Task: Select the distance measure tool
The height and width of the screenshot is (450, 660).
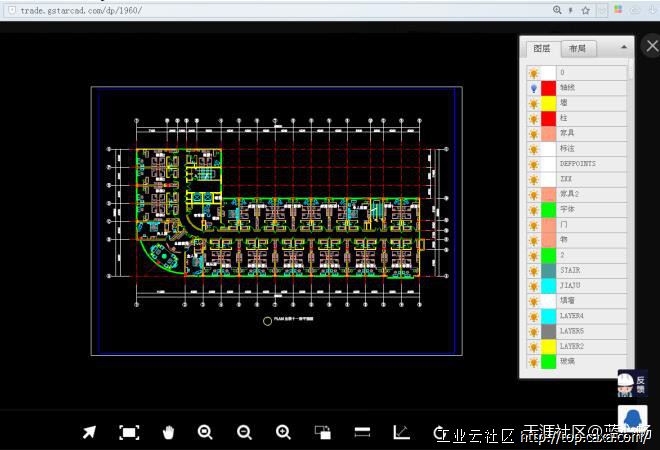Action: [362, 432]
